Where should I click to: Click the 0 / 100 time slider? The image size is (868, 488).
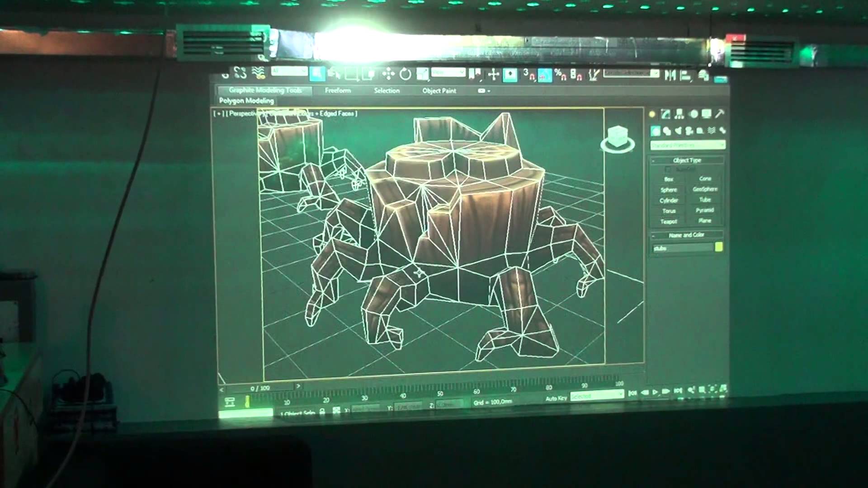260,388
